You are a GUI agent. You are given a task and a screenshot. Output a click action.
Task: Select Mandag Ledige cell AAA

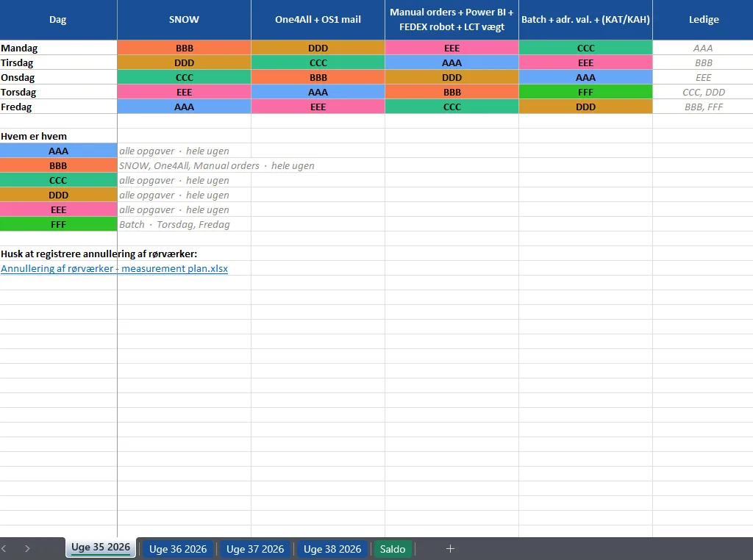tap(704, 48)
